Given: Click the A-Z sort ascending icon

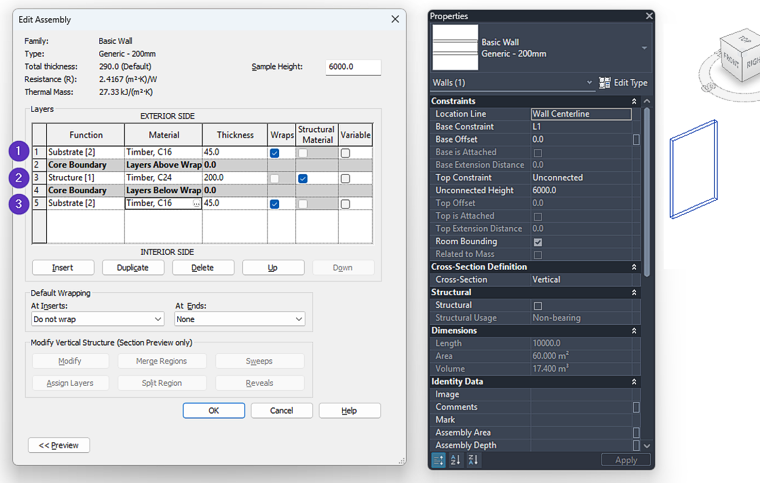Looking at the screenshot, I should coord(456,459).
